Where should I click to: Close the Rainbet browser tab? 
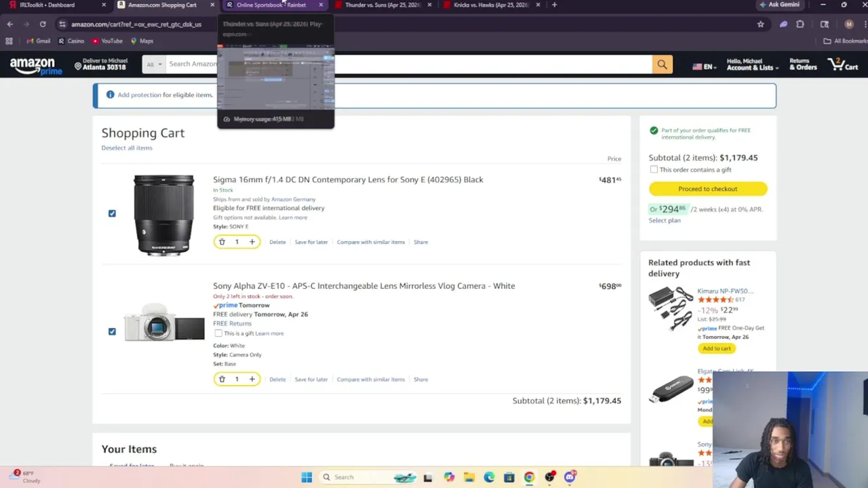pos(321,5)
